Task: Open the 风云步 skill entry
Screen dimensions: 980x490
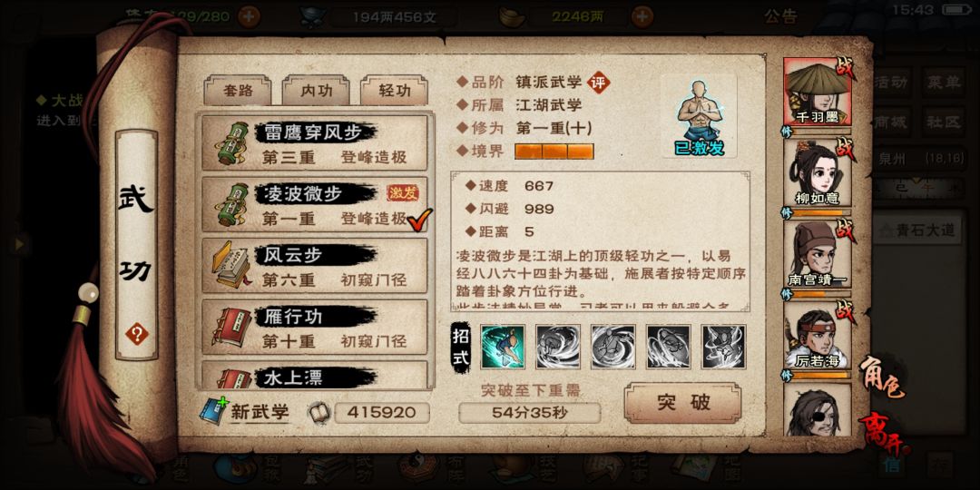Action: tap(314, 266)
